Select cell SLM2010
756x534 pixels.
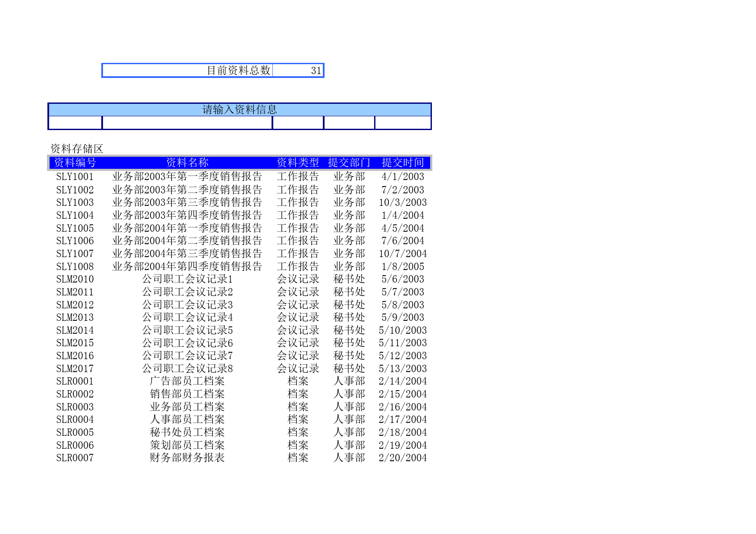tap(75, 279)
